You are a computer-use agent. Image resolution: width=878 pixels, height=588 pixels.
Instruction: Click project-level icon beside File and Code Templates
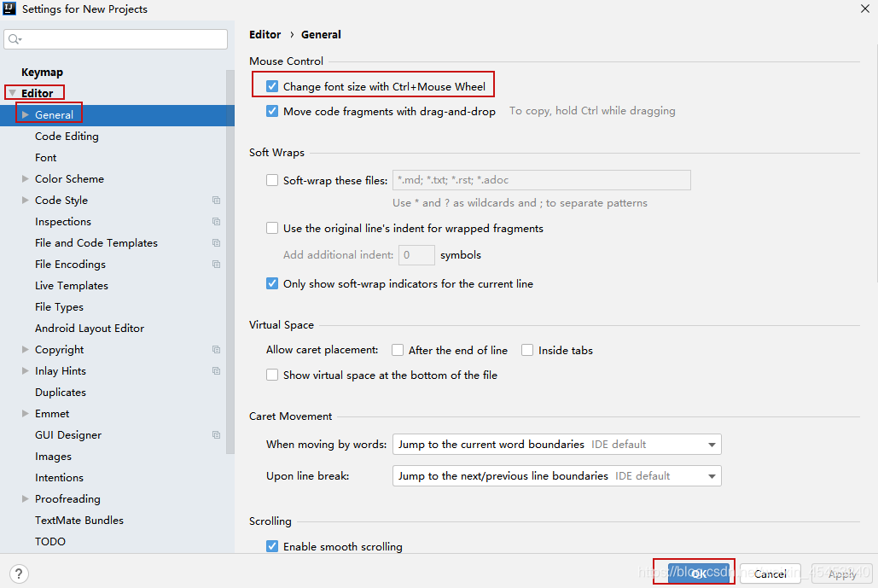point(216,243)
